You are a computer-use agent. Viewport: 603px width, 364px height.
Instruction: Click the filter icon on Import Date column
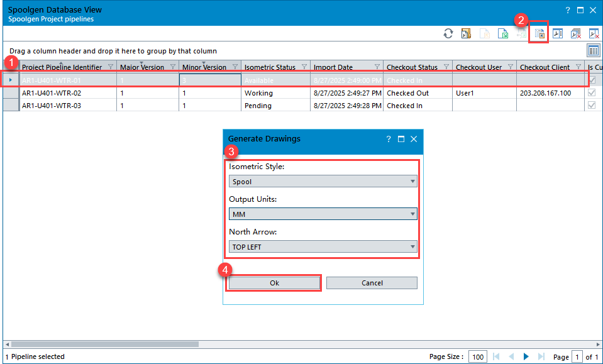[x=377, y=67]
